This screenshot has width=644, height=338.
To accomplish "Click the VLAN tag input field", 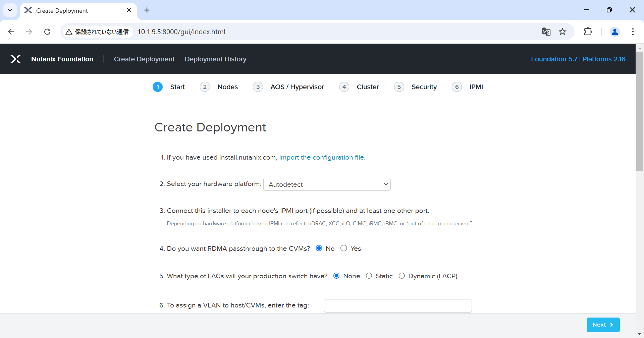I will (x=398, y=306).
